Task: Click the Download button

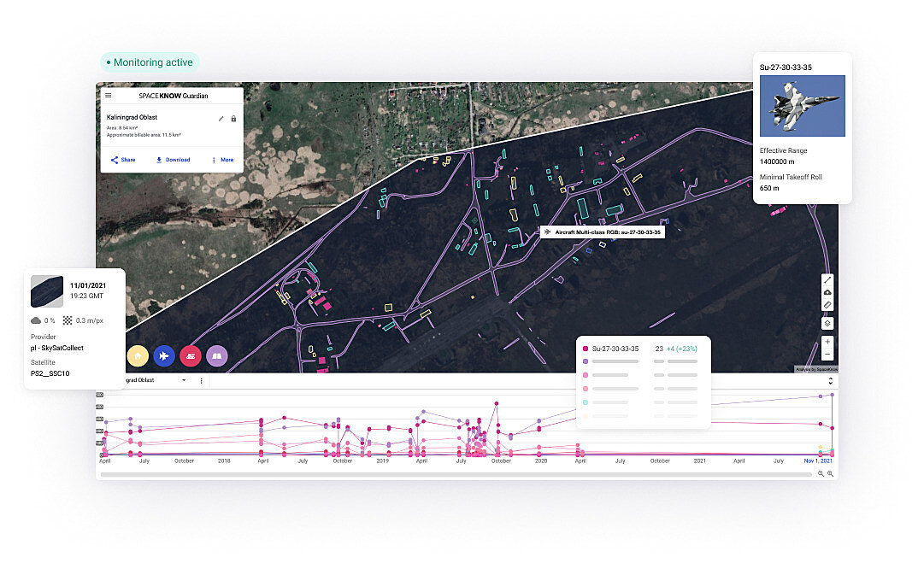Action: tap(173, 160)
